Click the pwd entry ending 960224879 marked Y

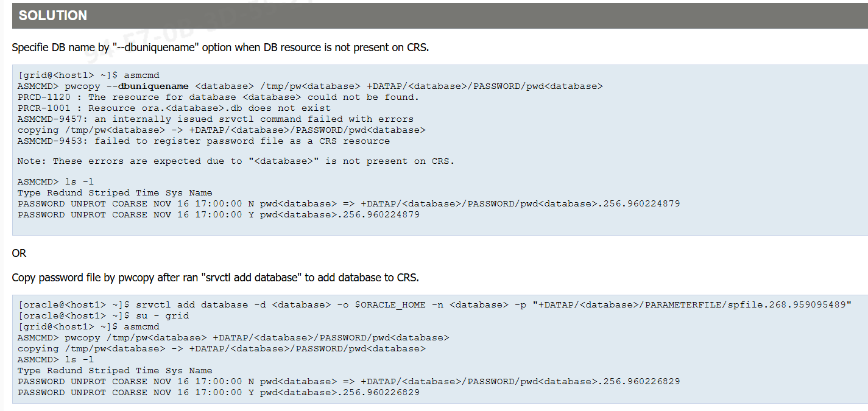(x=218, y=215)
